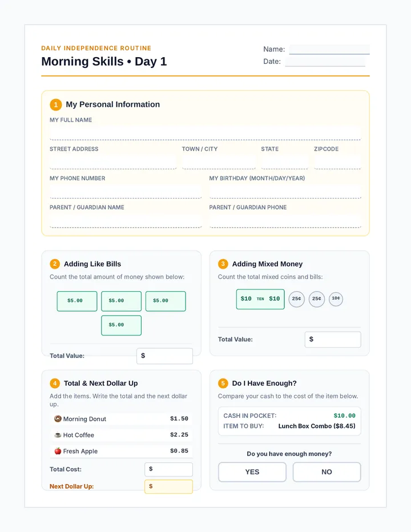Click Total Value box under Adding Like Bills
411x532 pixels.
point(164,356)
